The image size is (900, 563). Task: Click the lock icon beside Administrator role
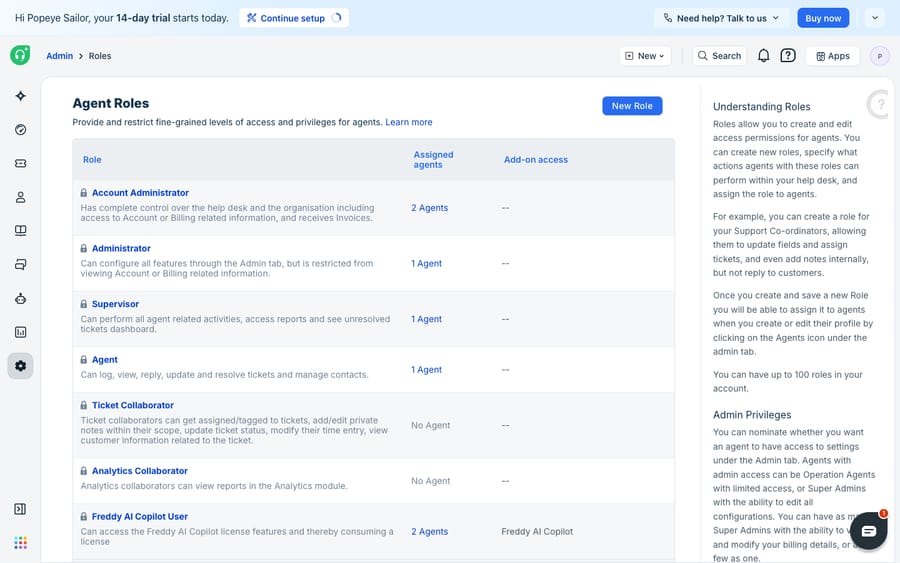coord(84,249)
